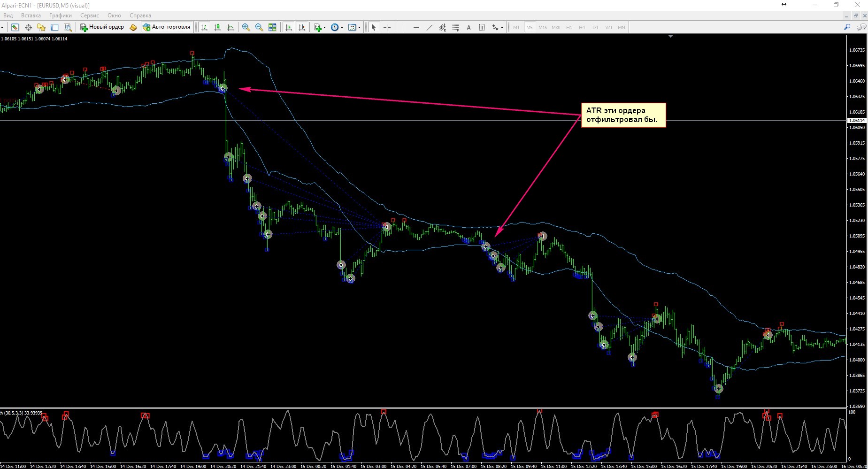Pick the vertical line drawing tool
The image size is (868, 469).
click(x=403, y=27)
